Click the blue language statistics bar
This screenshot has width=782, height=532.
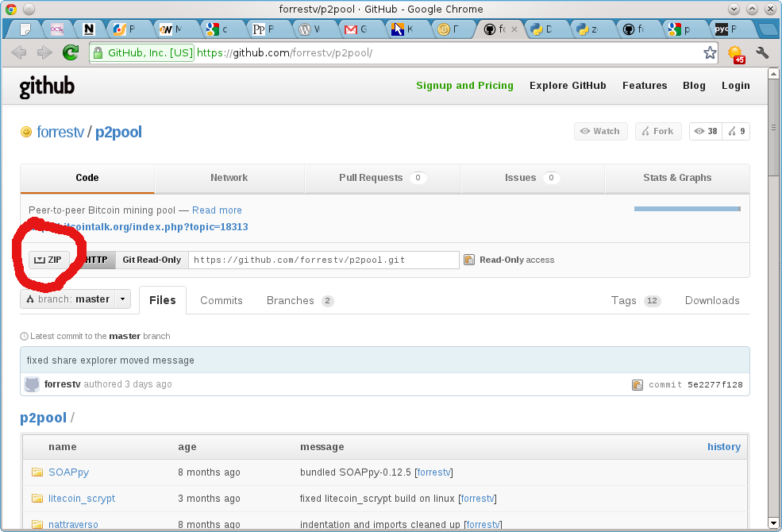[x=688, y=209]
